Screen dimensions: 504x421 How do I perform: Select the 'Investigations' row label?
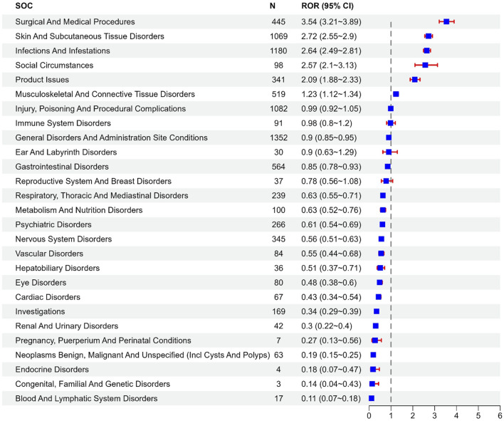pos(40,311)
